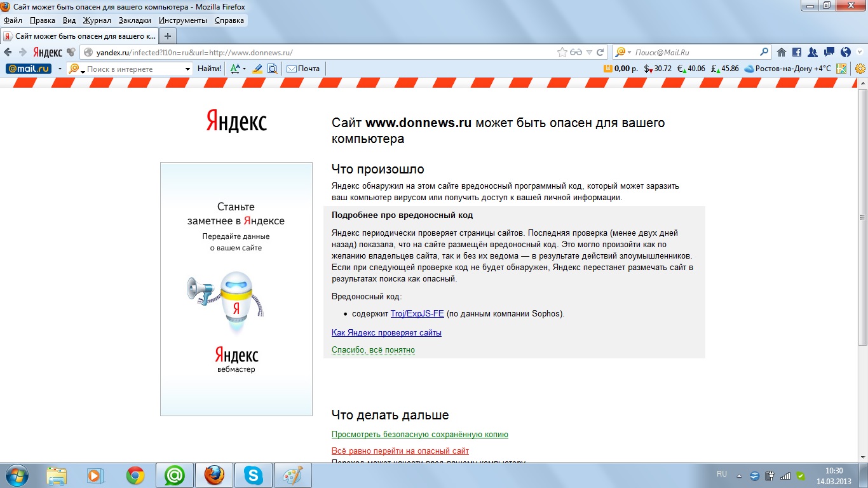Expand the Mail.ru search box dropdown arrow
Viewport: 868px width, 488px height.
(187, 69)
